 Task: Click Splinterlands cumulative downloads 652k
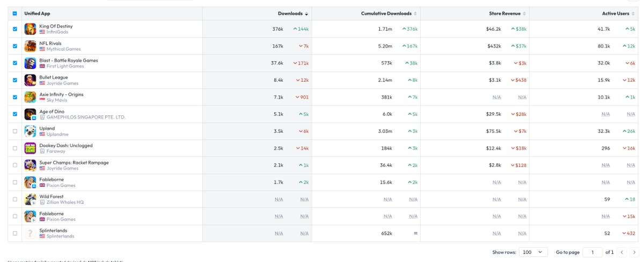pos(387,234)
